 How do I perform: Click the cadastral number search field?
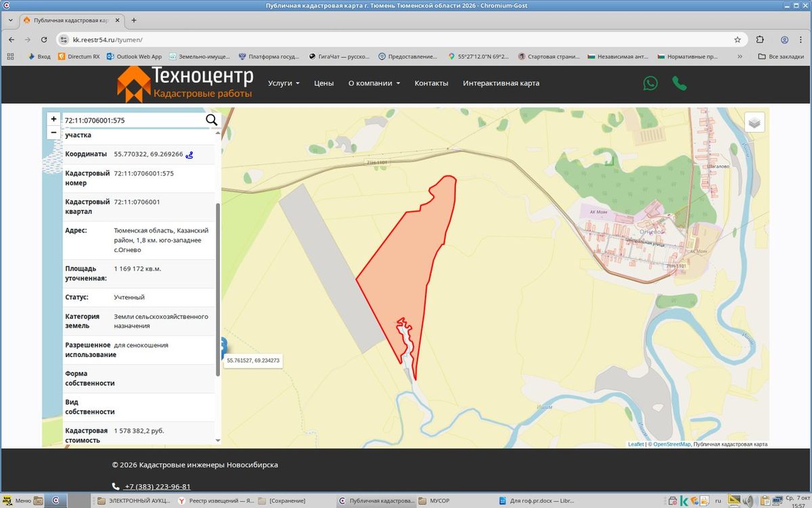(132, 120)
